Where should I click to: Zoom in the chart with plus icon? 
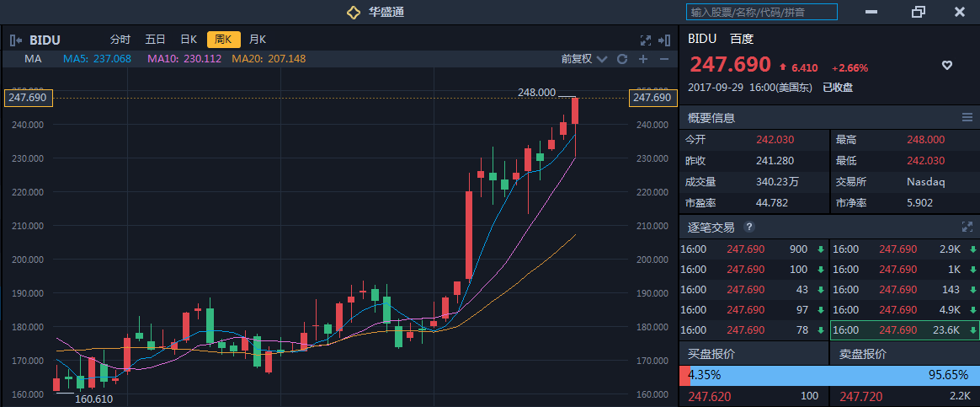tap(643, 59)
